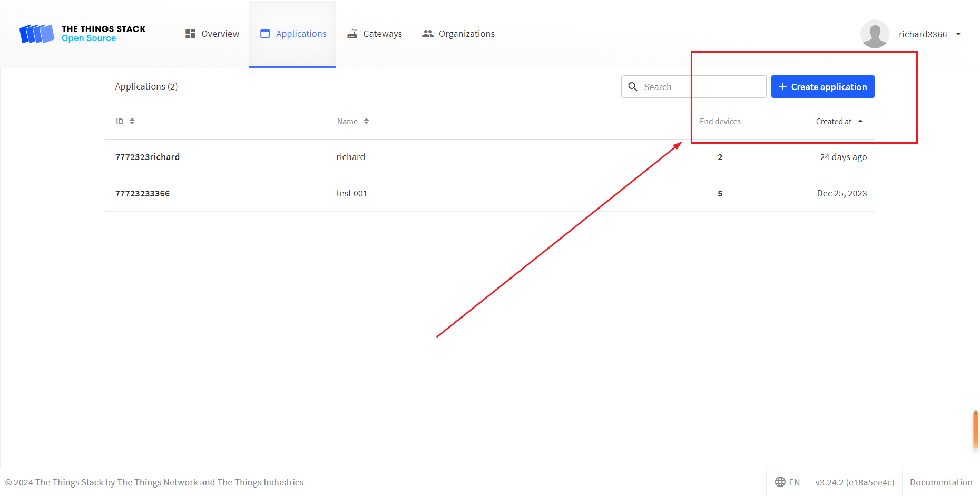Screen dimensions: 980x496
Task: Click the Applications window icon
Action: coord(265,34)
